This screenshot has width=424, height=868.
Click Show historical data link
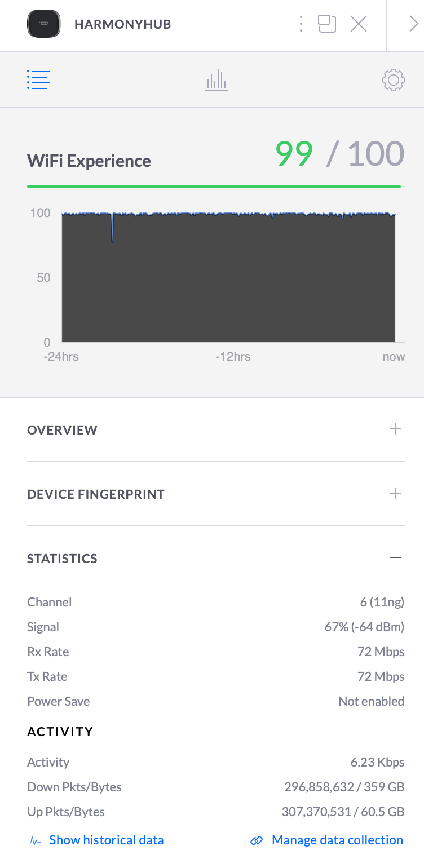[x=107, y=840]
